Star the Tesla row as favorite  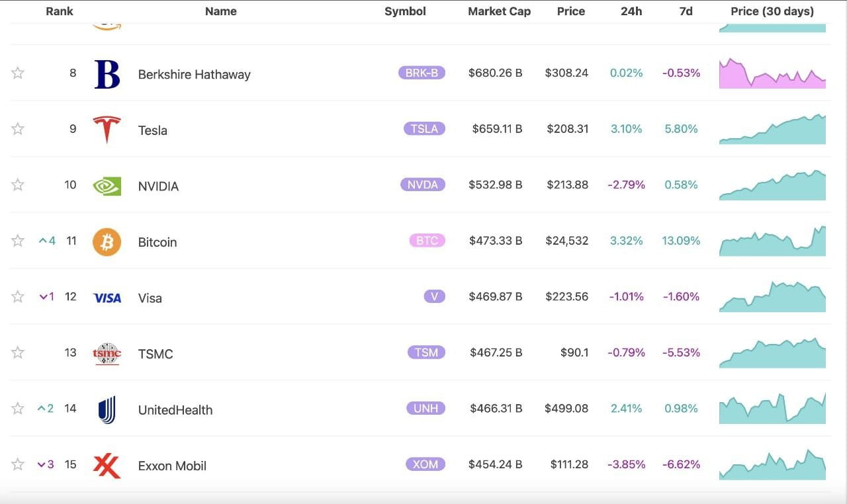tap(17, 129)
